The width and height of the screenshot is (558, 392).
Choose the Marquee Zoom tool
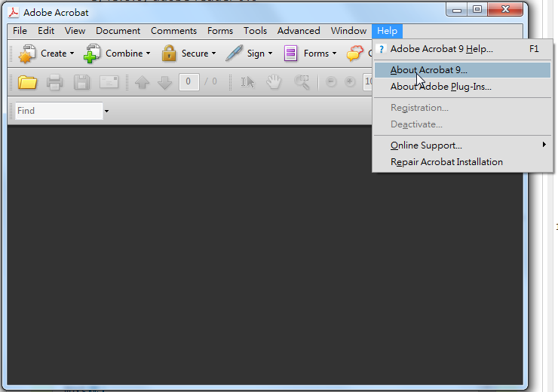click(302, 82)
